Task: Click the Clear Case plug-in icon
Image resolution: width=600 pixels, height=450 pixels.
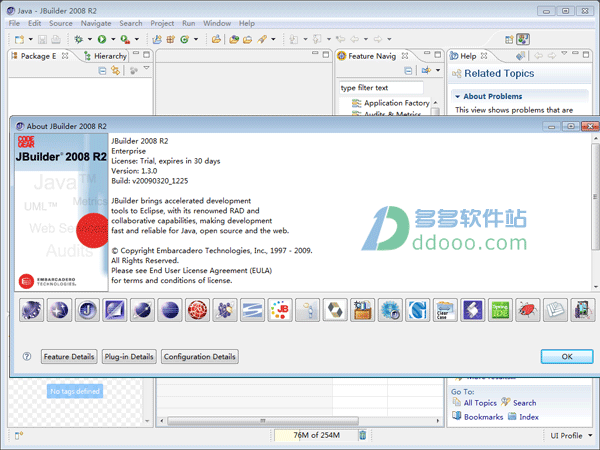Action: 445,310
